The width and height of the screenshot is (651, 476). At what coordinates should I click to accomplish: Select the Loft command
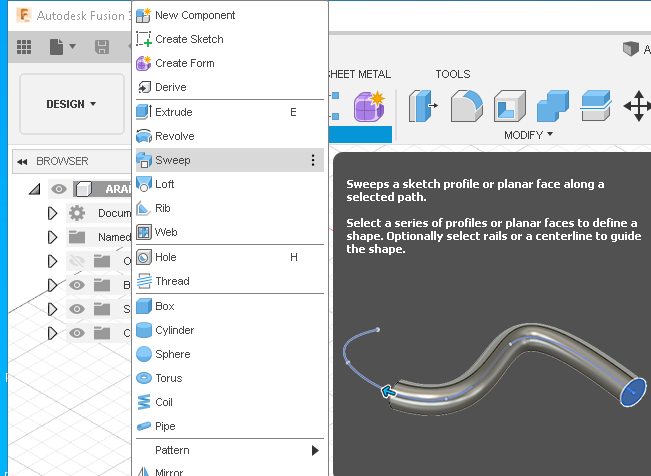pos(230,184)
